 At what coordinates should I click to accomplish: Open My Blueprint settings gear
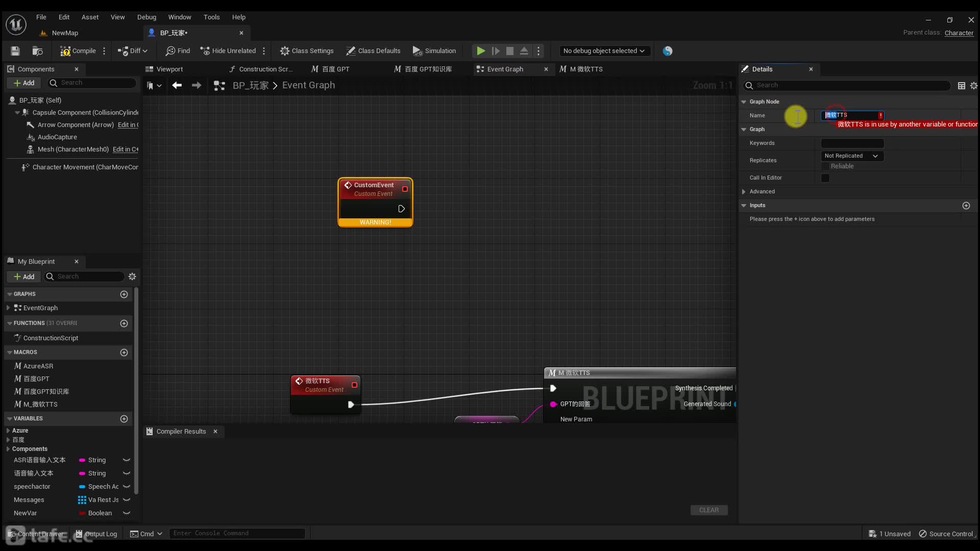click(132, 277)
